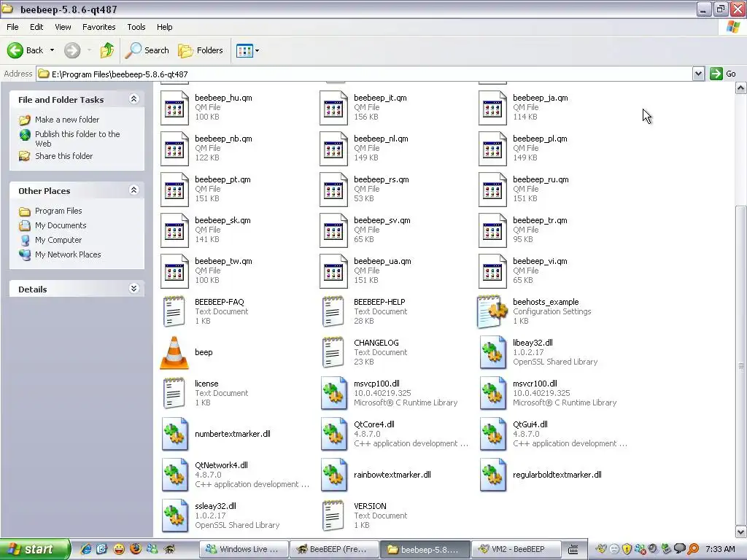Expand the Address bar dropdown
747x560 pixels.
(x=698, y=74)
